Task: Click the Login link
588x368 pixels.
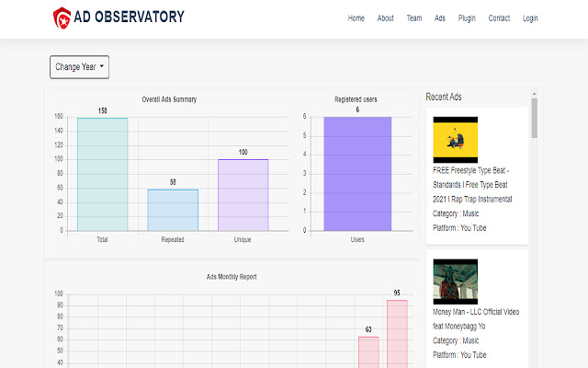Action: coord(530,18)
